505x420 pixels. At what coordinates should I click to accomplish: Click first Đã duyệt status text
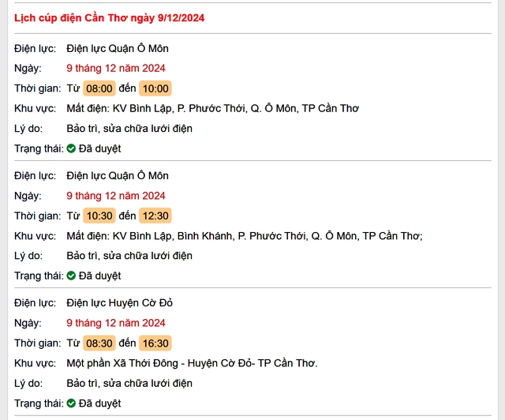coord(100,148)
